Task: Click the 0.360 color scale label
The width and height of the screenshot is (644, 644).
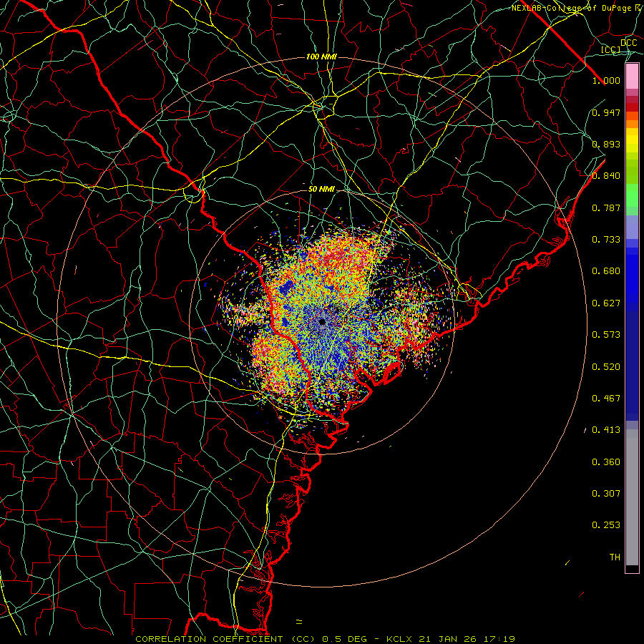Action: coord(606,462)
